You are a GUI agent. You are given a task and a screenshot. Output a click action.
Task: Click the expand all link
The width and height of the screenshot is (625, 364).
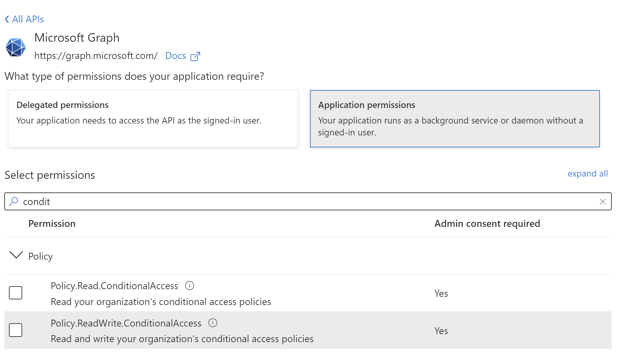[x=588, y=174]
